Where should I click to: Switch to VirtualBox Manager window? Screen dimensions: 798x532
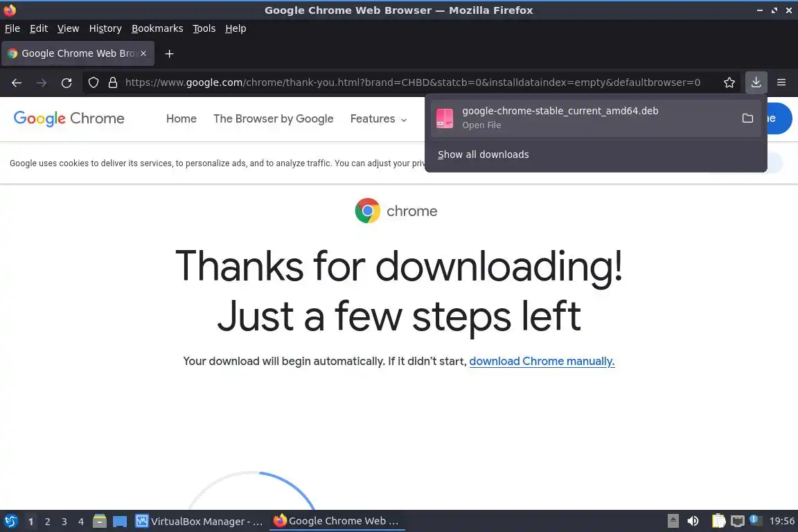(199, 522)
